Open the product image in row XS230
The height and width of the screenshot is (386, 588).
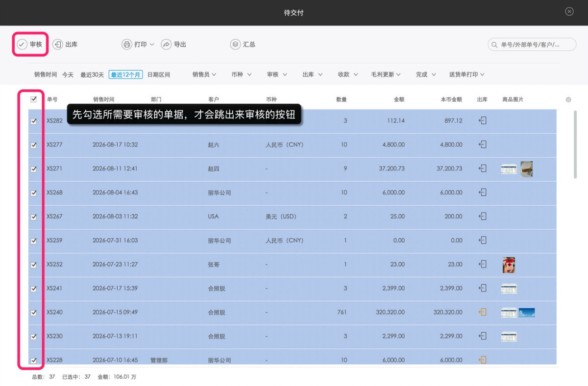pyautogui.click(x=509, y=337)
